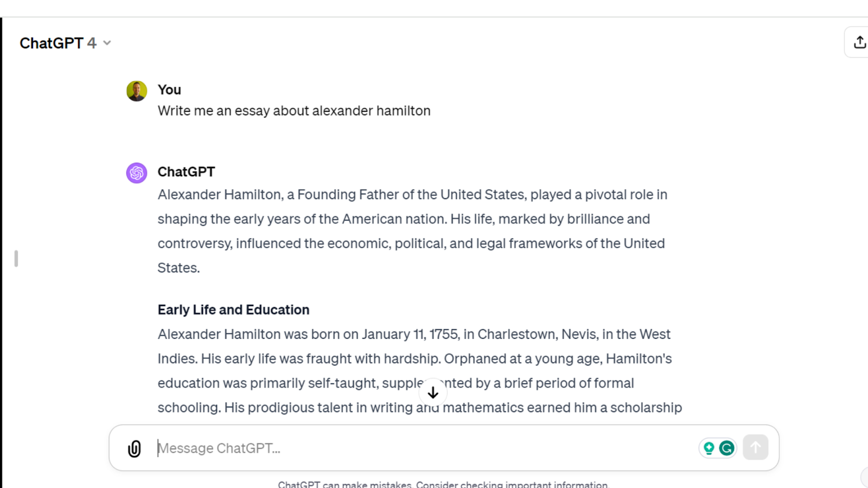Viewport: 868px width, 488px height.
Task: Click the scroll-to-bottom down arrow
Action: (x=433, y=393)
